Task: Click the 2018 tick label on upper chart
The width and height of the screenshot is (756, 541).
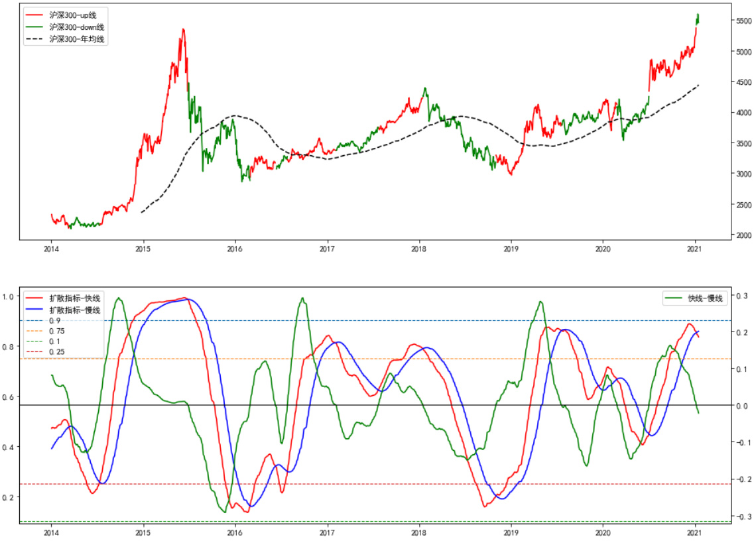Action: point(418,250)
